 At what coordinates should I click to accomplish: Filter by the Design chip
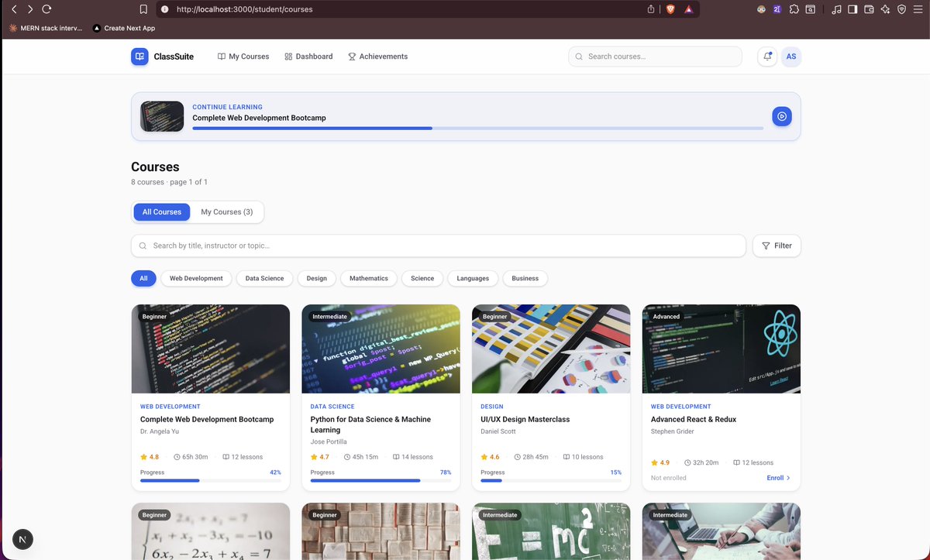pos(317,278)
